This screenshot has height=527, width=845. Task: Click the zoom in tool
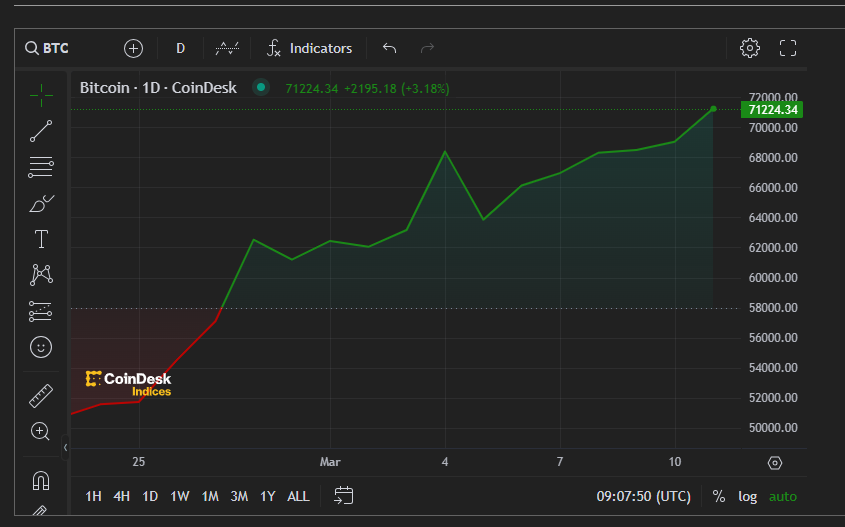(41, 432)
